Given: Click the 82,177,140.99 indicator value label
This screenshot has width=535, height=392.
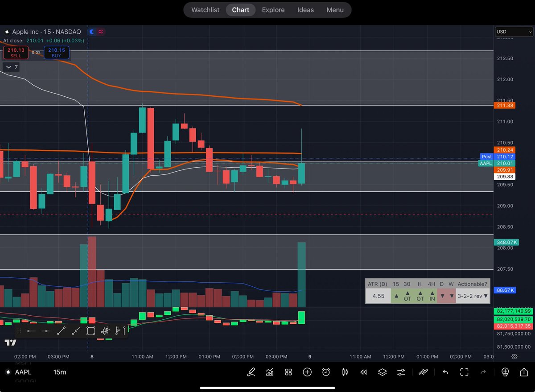Looking at the screenshot, I should [x=513, y=311].
